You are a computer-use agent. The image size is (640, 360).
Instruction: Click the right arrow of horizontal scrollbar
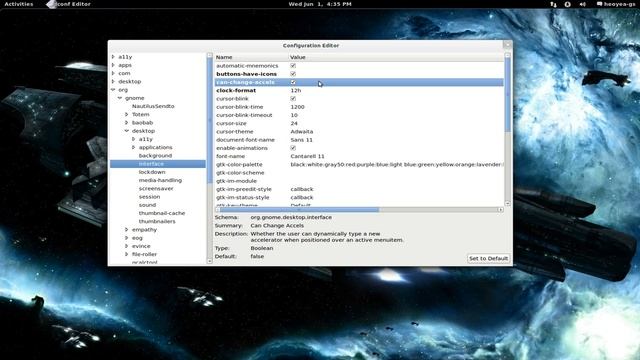coord(500,209)
